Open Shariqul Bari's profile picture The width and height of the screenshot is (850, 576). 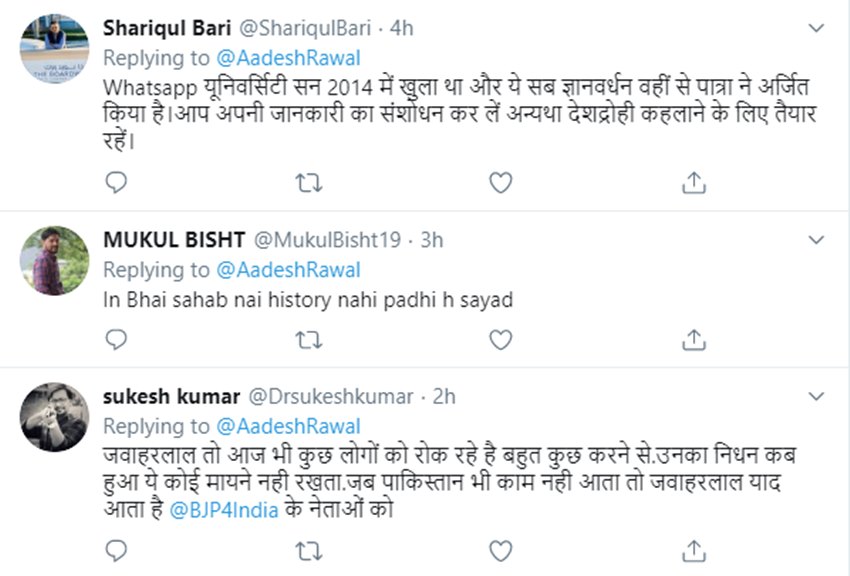(x=55, y=47)
